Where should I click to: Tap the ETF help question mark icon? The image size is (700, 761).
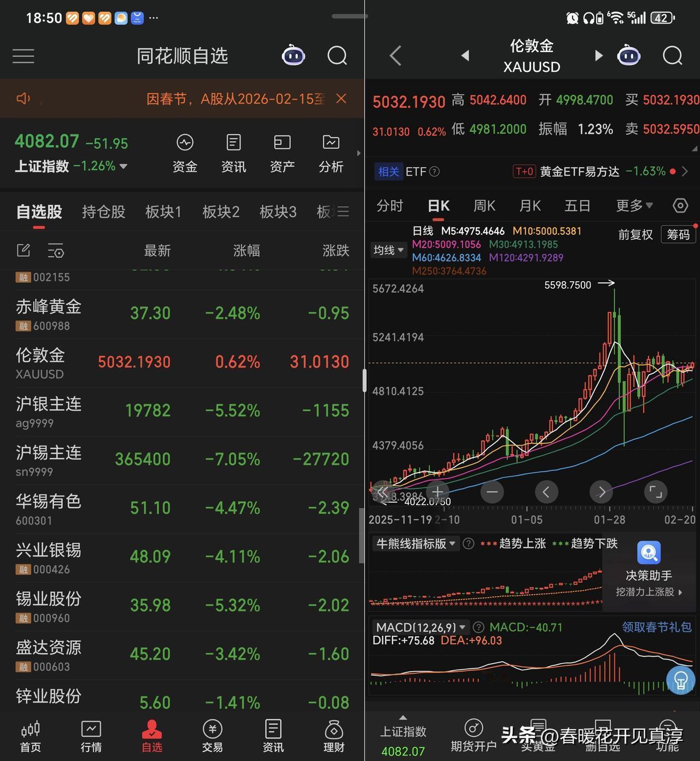[434, 172]
